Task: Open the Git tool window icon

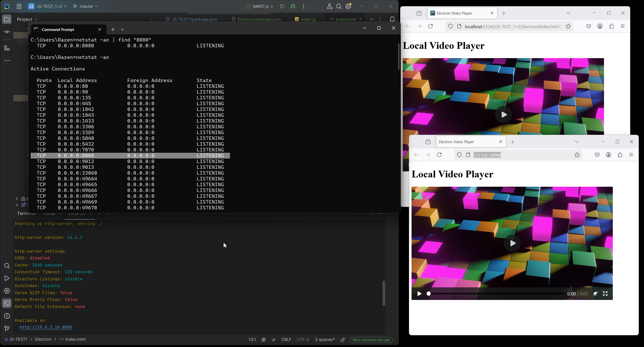Action: coord(7,328)
